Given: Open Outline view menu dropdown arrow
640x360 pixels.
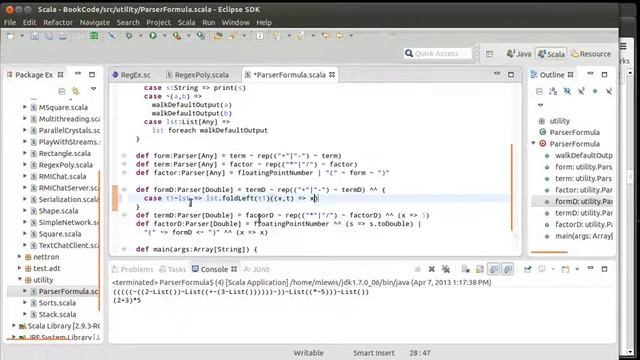Looking at the screenshot, I should click(540, 105).
